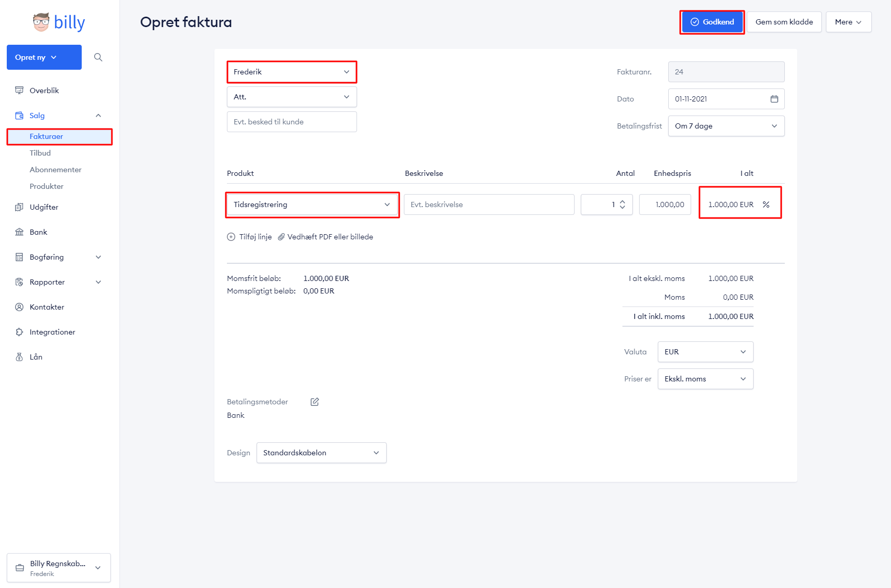Click the Evt. besked til kunde field
This screenshot has height=588, width=891.
pyautogui.click(x=292, y=122)
